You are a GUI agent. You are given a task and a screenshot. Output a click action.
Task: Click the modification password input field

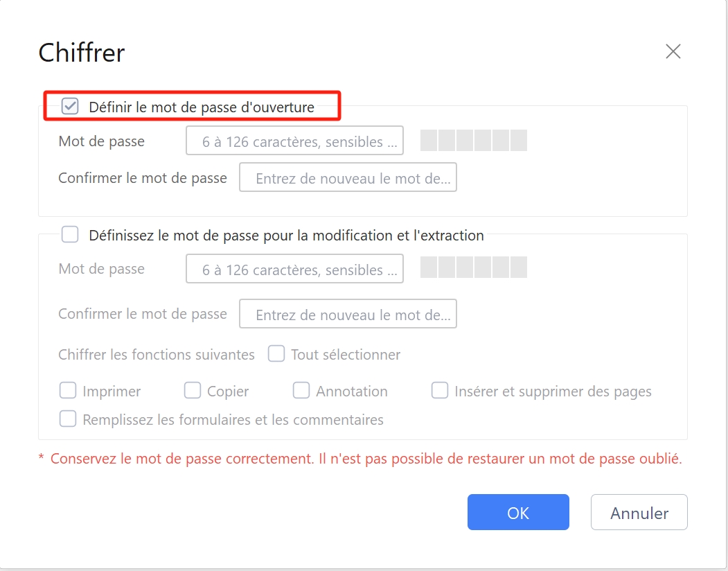tap(294, 269)
